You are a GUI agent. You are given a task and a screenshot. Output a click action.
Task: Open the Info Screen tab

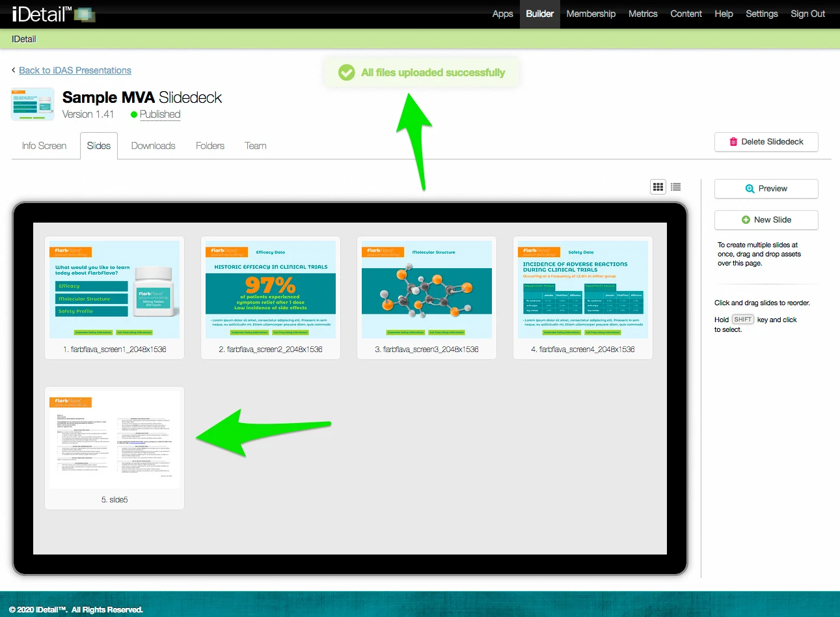44,146
